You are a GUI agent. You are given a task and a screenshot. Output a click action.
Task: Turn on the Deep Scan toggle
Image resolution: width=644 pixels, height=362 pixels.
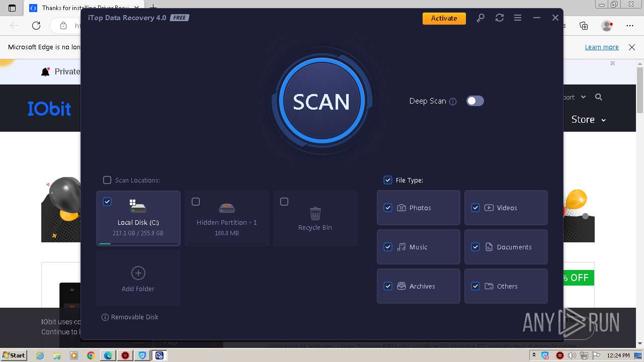coord(475,101)
